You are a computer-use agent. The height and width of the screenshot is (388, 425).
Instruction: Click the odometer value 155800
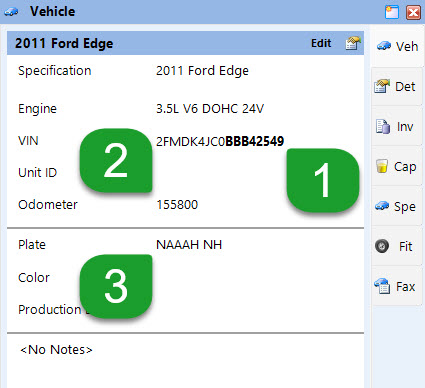pyautogui.click(x=177, y=205)
